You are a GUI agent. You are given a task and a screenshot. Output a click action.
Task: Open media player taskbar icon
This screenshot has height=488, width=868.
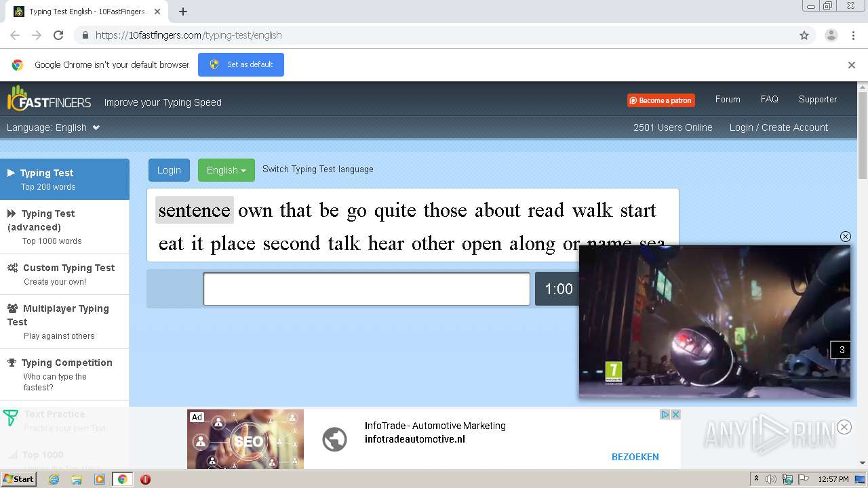click(100, 479)
